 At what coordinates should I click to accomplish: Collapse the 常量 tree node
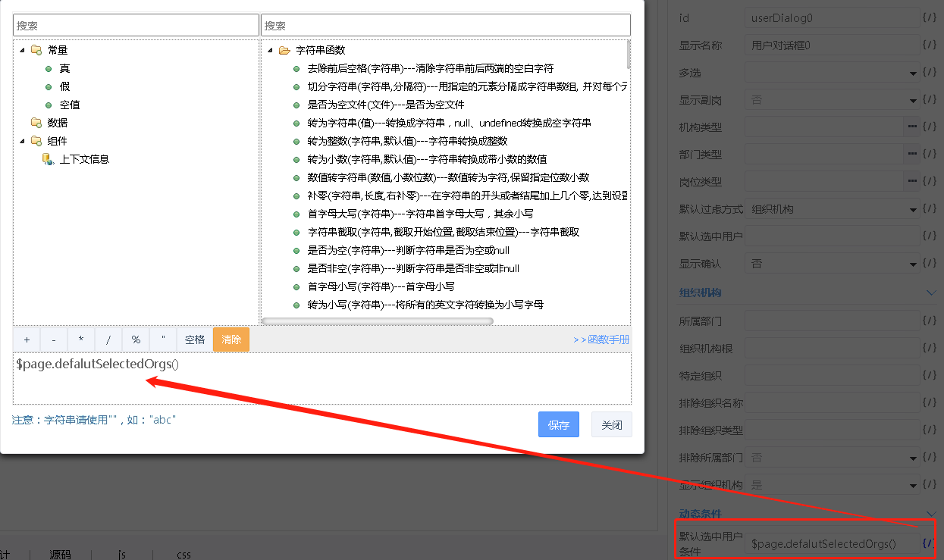(21, 50)
